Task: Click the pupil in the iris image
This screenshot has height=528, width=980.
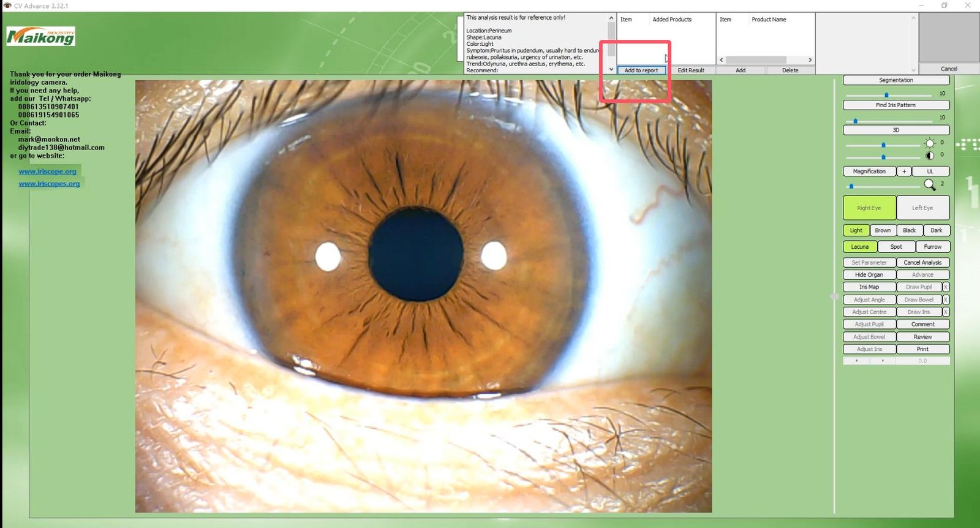Action: point(416,254)
